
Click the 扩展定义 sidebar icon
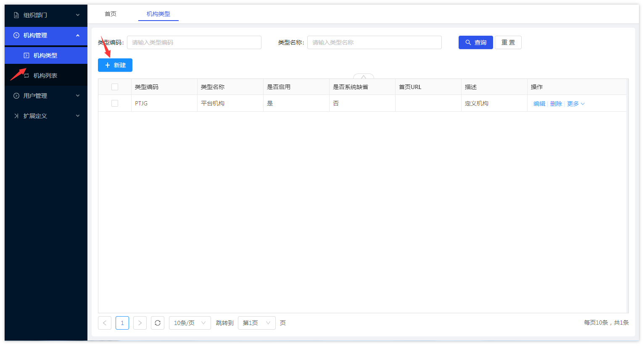16,116
